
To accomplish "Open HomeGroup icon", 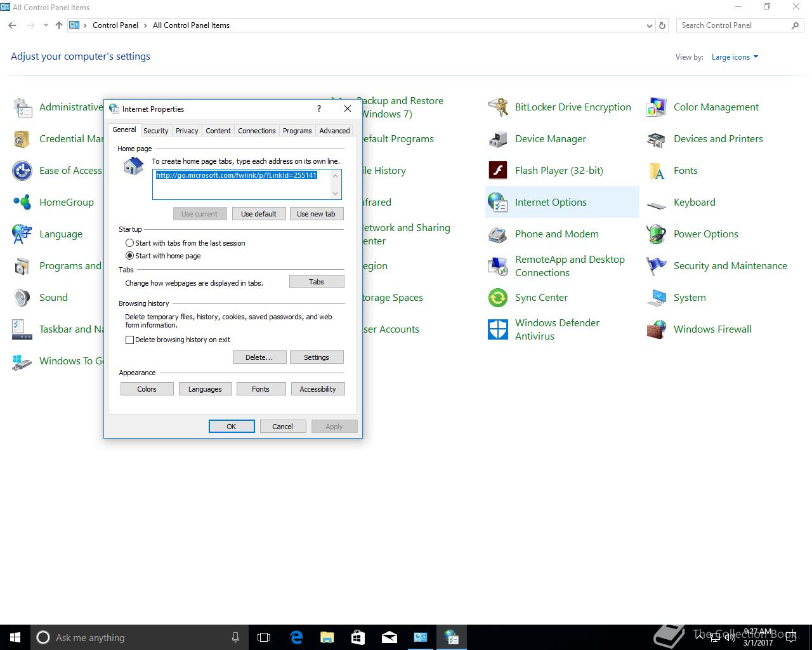I will click(22, 202).
